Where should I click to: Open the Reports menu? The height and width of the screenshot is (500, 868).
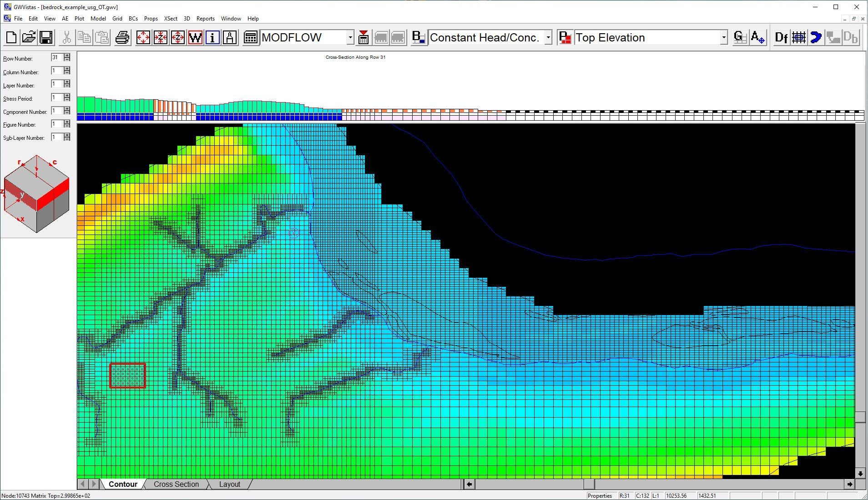pos(206,19)
